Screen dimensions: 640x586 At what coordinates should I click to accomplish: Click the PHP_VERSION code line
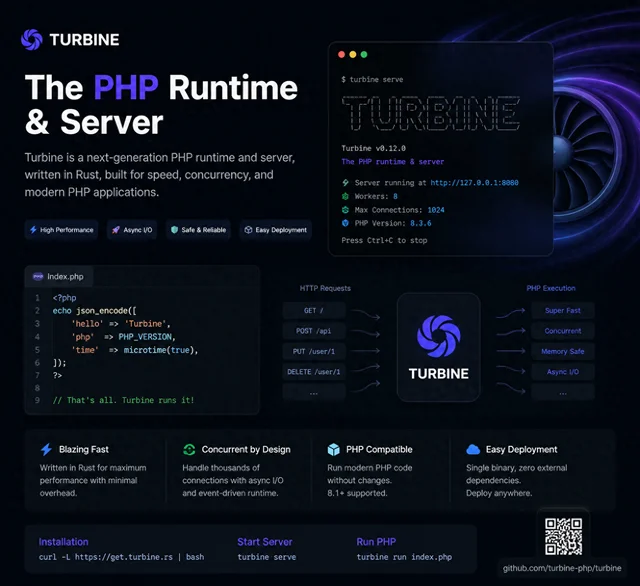(124, 337)
